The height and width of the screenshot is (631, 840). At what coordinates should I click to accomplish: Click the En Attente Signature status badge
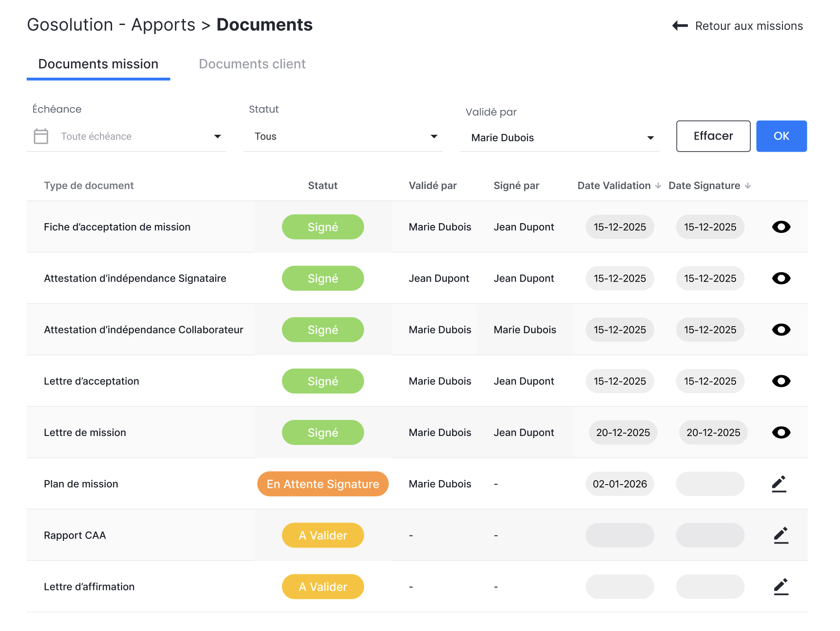click(x=323, y=484)
